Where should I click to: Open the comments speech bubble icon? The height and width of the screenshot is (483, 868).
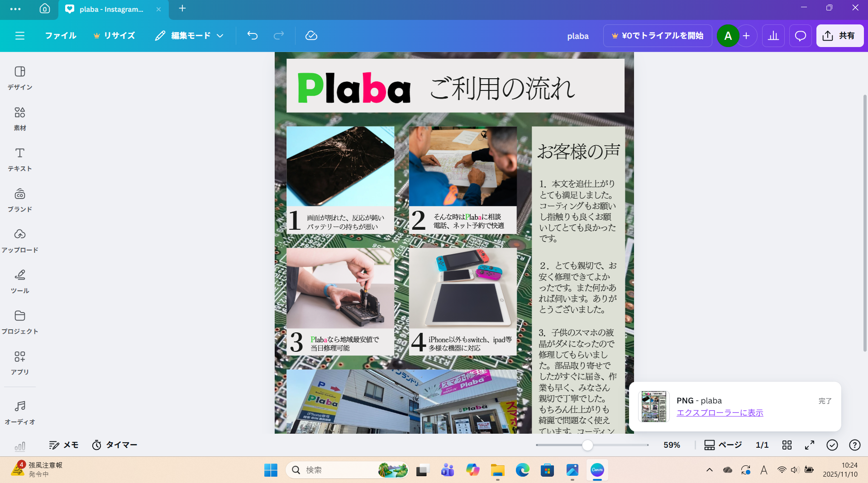(800, 36)
